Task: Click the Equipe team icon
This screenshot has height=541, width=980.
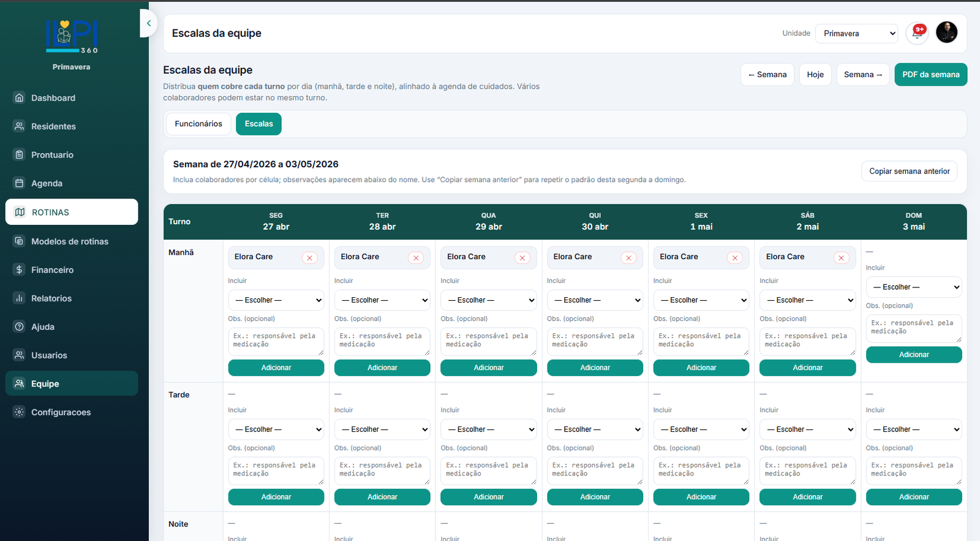Action: (20, 384)
